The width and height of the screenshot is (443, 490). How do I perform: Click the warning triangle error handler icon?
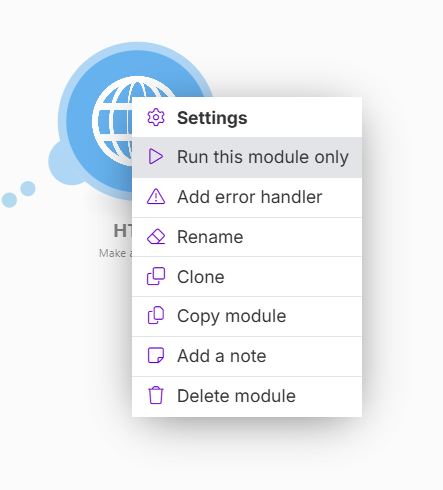pyautogui.click(x=156, y=196)
